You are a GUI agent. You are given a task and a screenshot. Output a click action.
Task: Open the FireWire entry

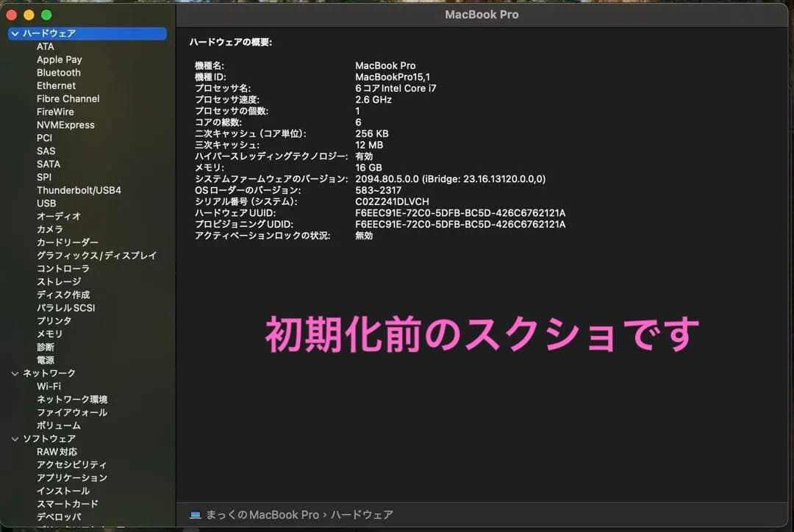point(55,112)
